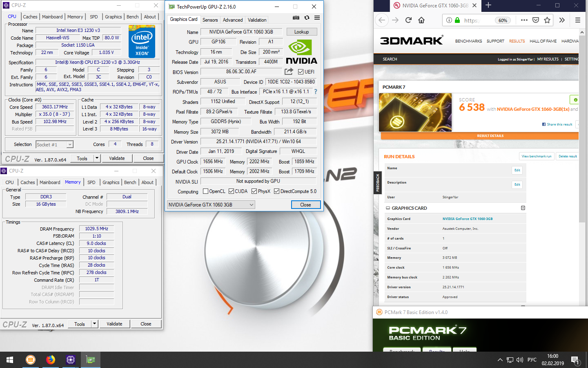Open the Result Details orange bar
Screen dimensions: 588x368
pos(480,136)
